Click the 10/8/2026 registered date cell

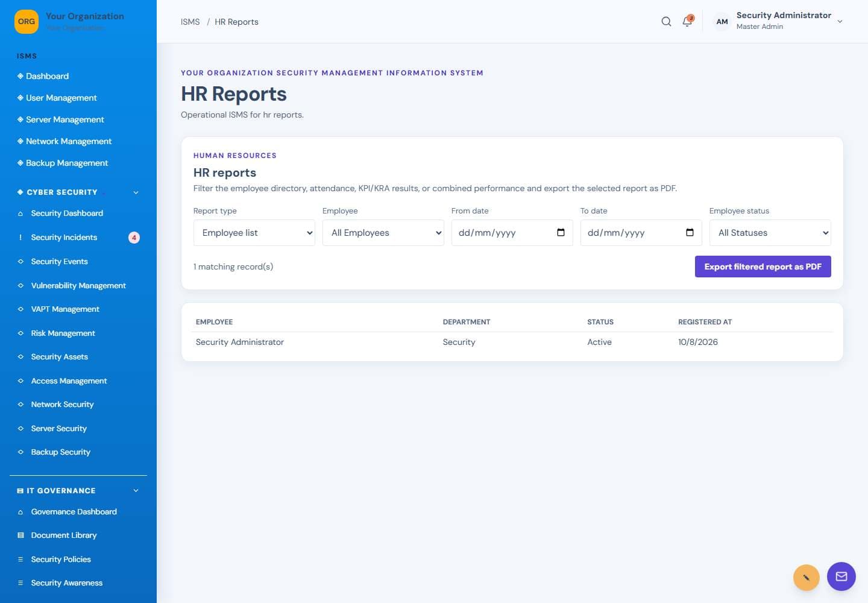698,342
